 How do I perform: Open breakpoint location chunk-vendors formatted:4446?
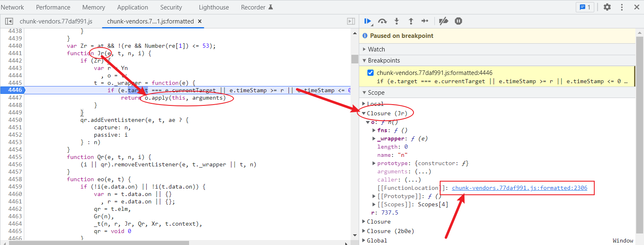pyautogui.click(x=434, y=73)
